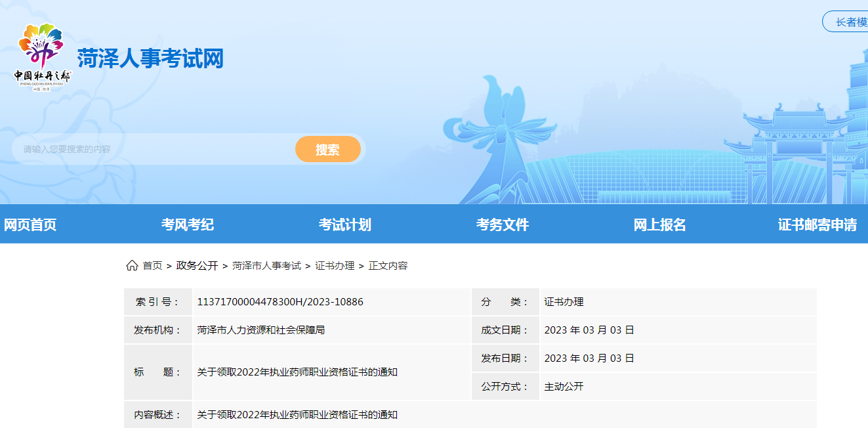Focus the search input field
This screenshot has width=868, height=432.
[154, 149]
